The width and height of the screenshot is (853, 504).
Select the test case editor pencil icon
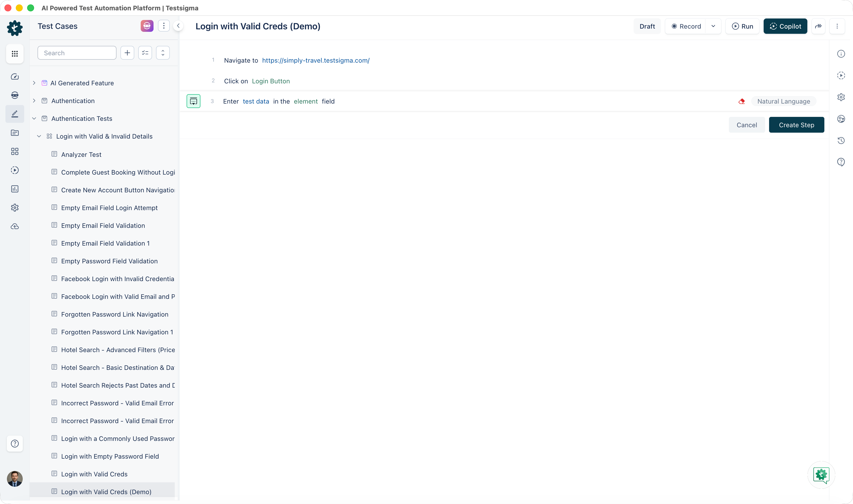pos(15,114)
